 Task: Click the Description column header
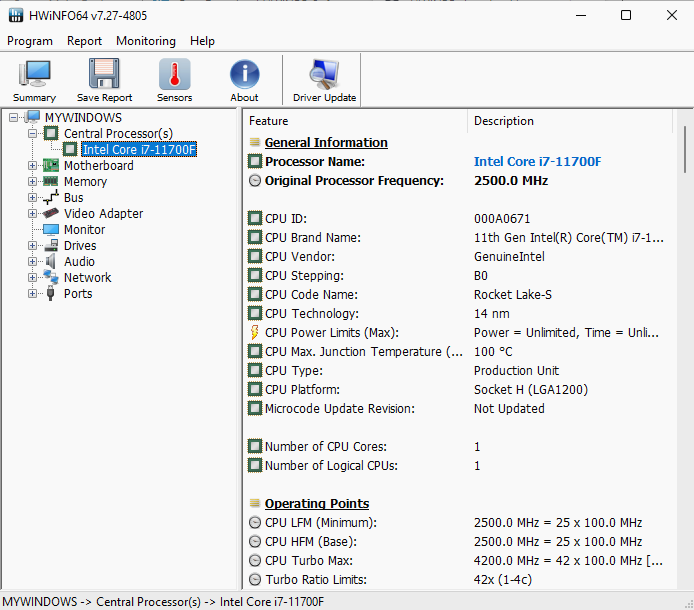[x=504, y=121]
